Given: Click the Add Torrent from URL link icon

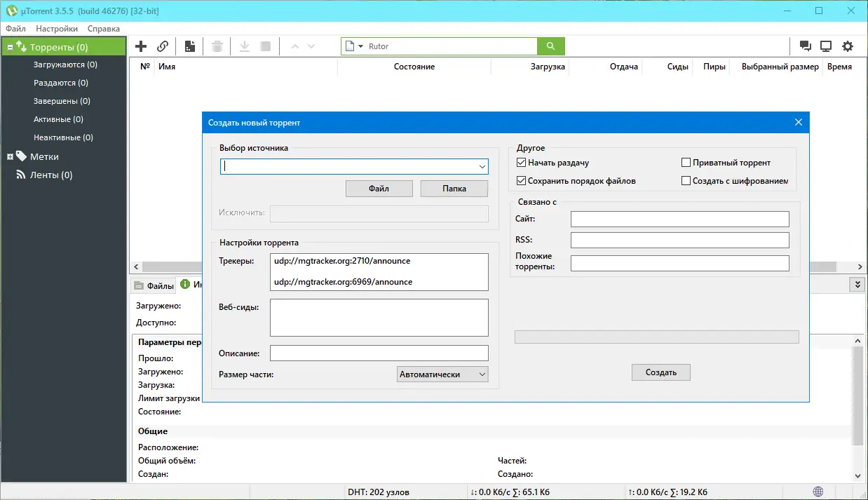Looking at the screenshot, I should [x=163, y=46].
